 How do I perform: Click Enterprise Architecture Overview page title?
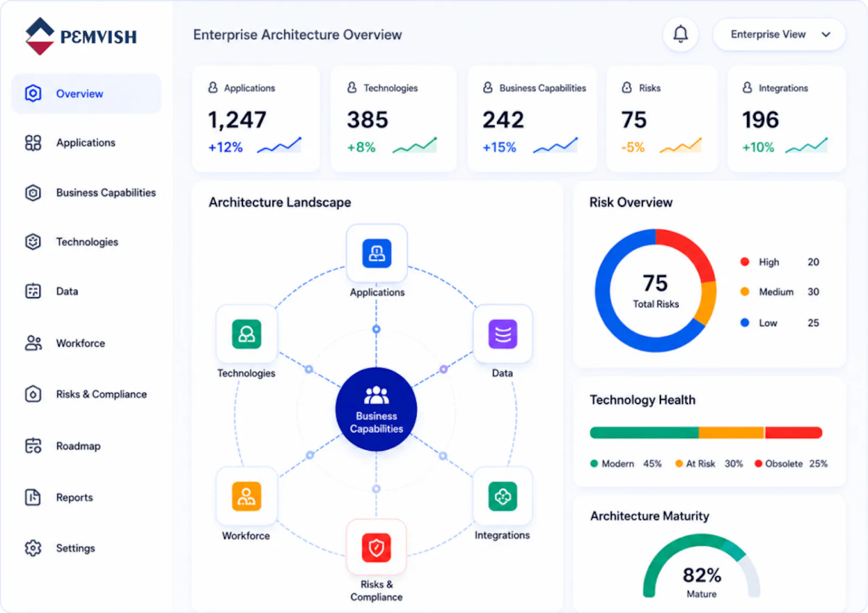297,35
